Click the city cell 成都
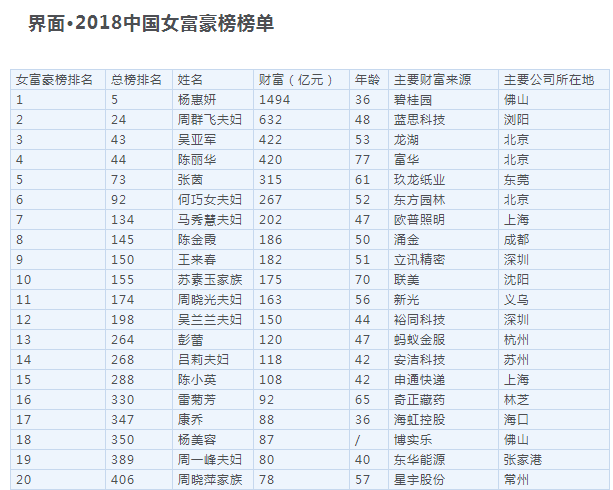The height and width of the screenshot is (490, 613). (x=516, y=239)
